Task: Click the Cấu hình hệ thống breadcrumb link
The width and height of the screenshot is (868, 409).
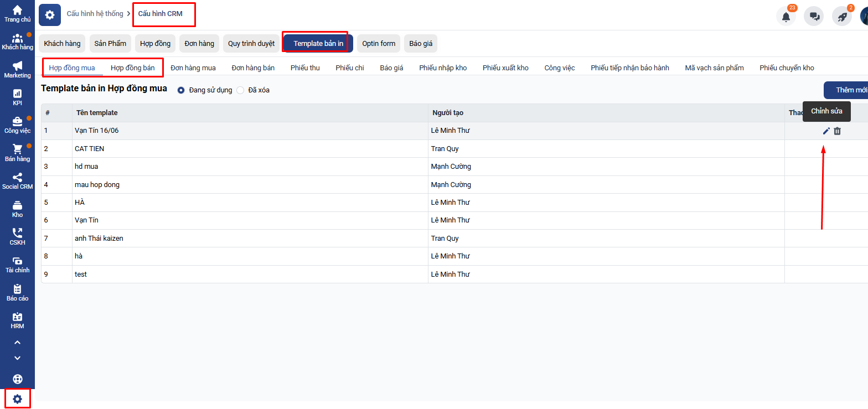Action: (x=95, y=14)
